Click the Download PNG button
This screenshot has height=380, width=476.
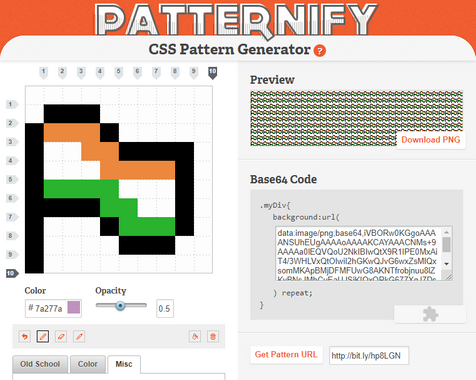pyautogui.click(x=431, y=140)
